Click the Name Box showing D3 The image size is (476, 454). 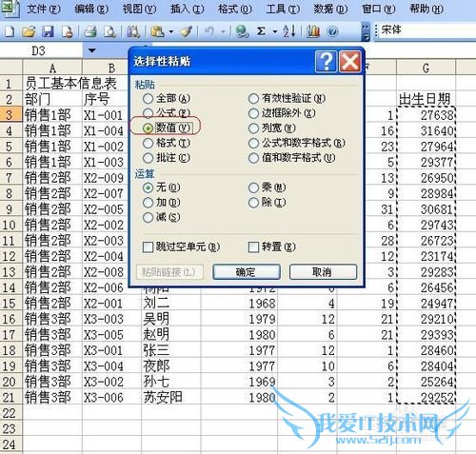(x=41, y=50)
